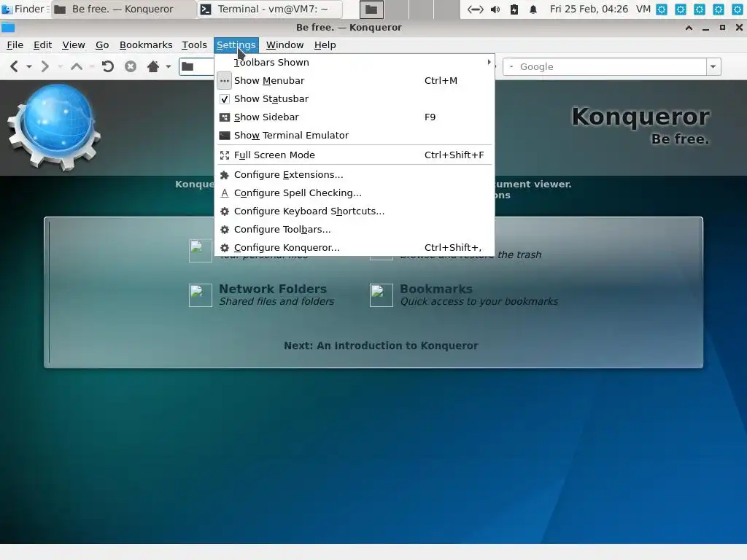747x560 pixels.
Task: Stop loading the page
Action: (x=131, y=66)
